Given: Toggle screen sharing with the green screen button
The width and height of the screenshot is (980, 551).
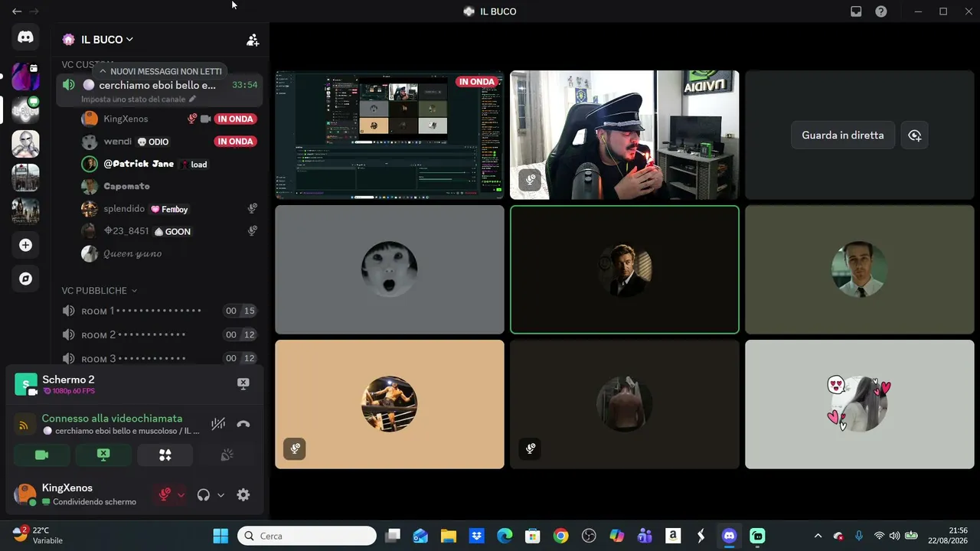Looking at the screenshot, I should pyautogui.click(x=103, y=455).
